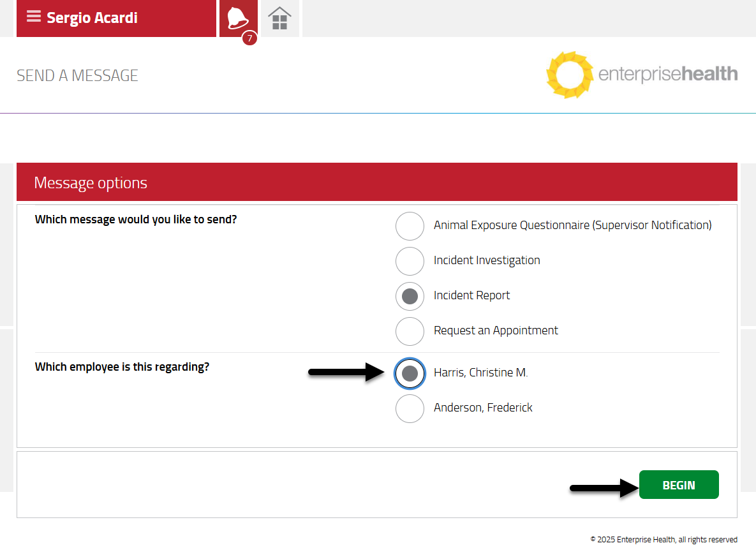Image resolution: width=756 pixels, height=557 pixels.
Task: Choose the Anderson, Frederick radio button
Action: pos(410,408)
